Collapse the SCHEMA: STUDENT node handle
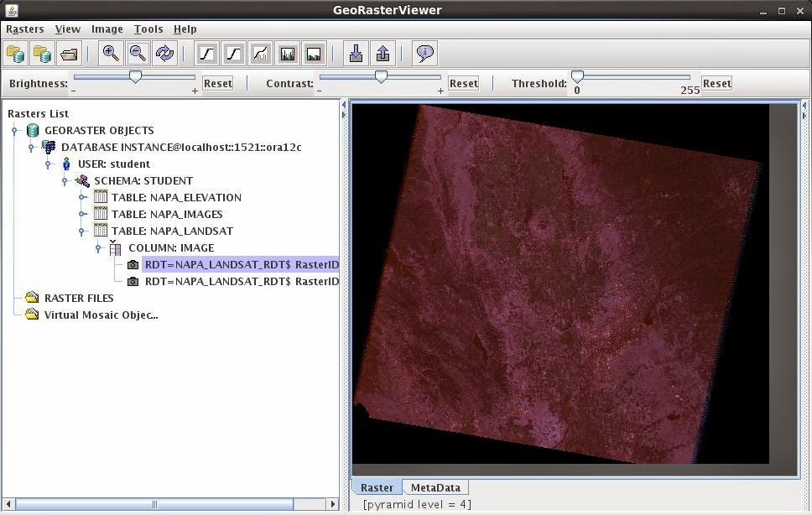This screenshot has height=515, width=812. coord(65,180)
